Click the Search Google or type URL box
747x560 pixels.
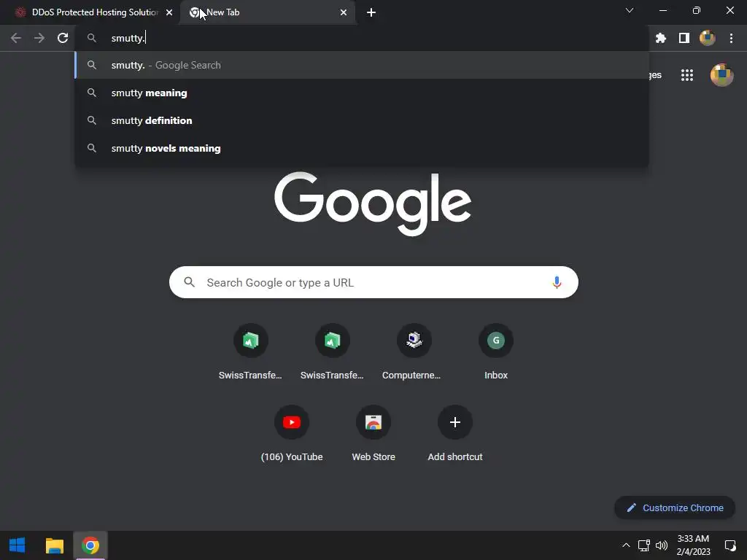click(373, 282)
